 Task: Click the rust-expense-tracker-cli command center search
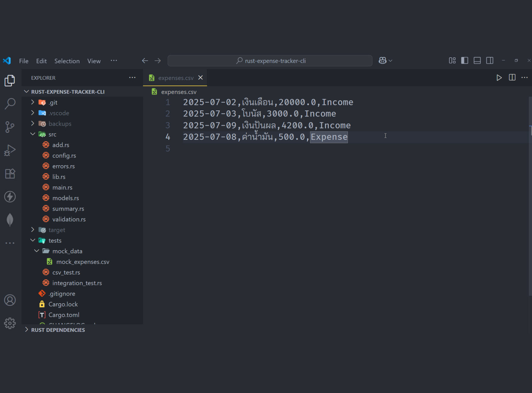coord(270,61)
